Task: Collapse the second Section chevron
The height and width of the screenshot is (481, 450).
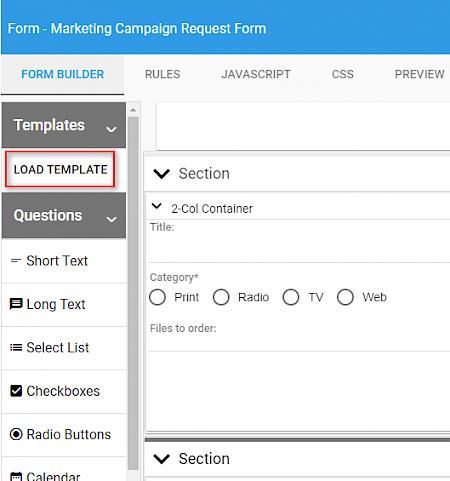Action: click(161, 459)
